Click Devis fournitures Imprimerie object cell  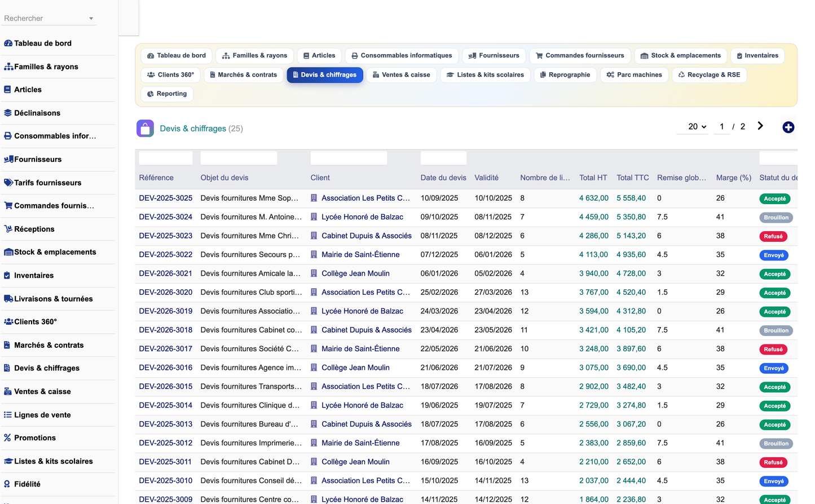click(x=252, y=443)
